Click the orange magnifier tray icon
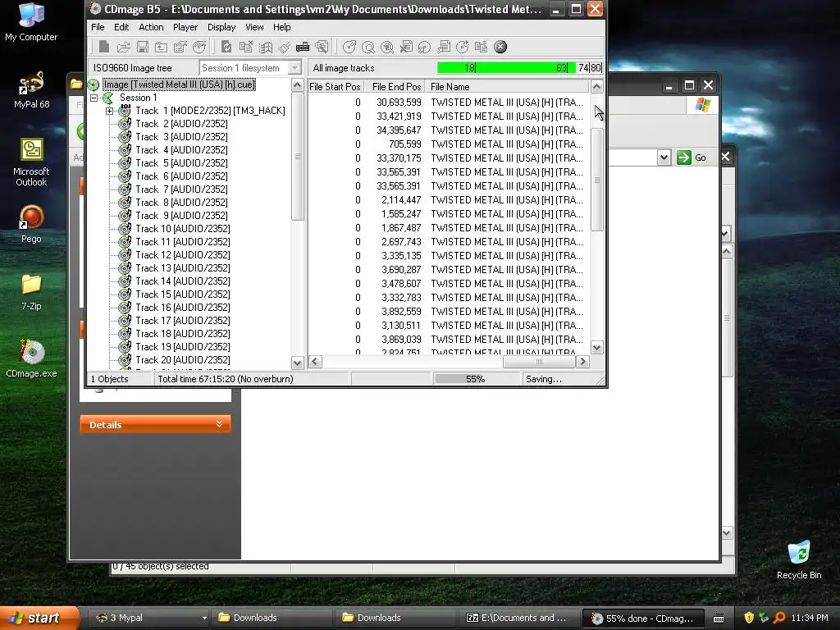Viewport: 840px width, 630px height. [x=779, y=618]
